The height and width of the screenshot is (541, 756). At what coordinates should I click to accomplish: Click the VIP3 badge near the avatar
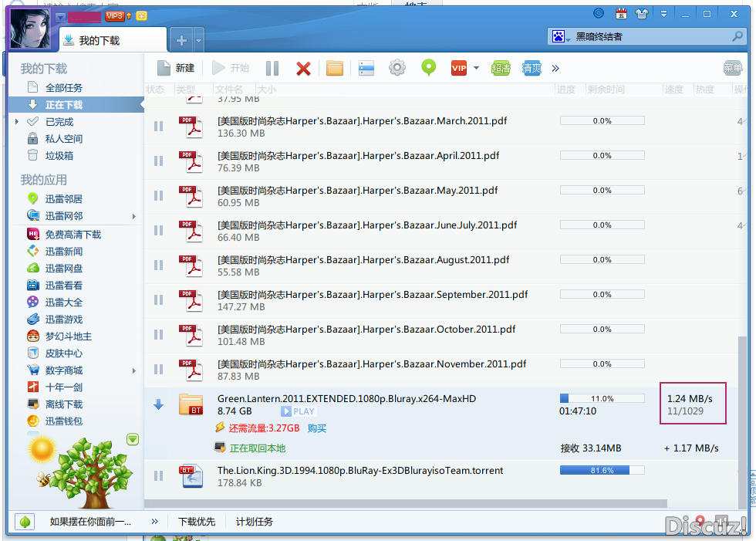point(115,16)
